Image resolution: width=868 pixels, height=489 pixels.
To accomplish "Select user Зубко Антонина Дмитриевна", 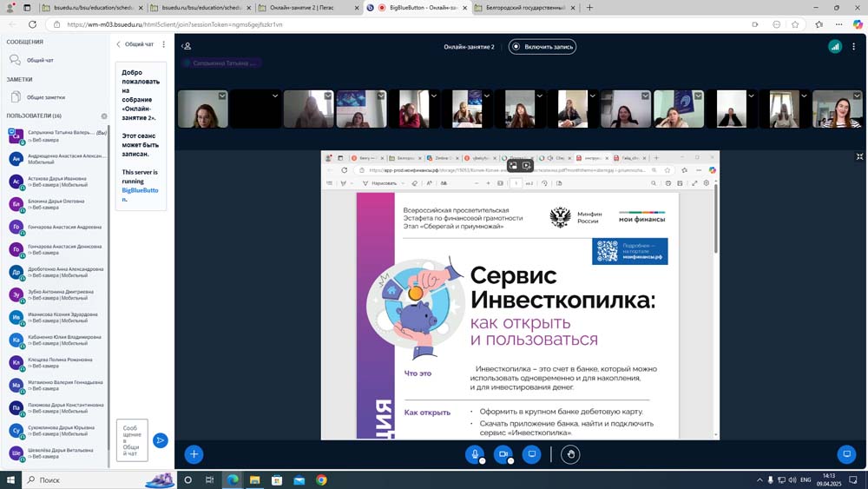I will [57, 294].
